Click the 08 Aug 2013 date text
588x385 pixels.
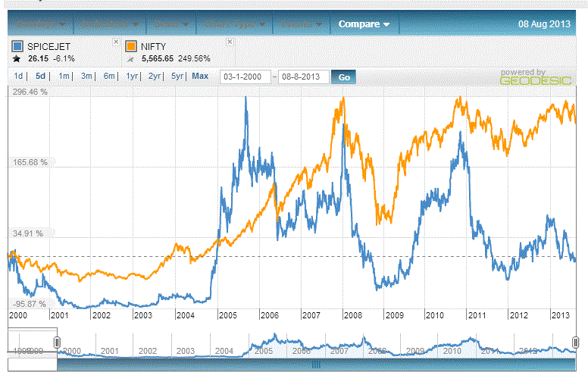pyautogui.click(x=544, y=24)
